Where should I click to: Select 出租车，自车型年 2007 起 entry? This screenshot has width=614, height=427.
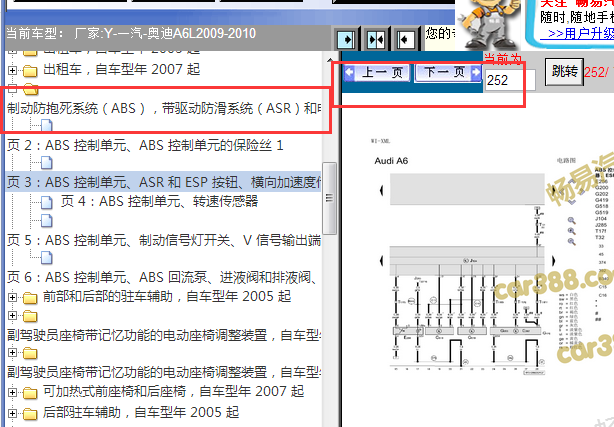121,70
